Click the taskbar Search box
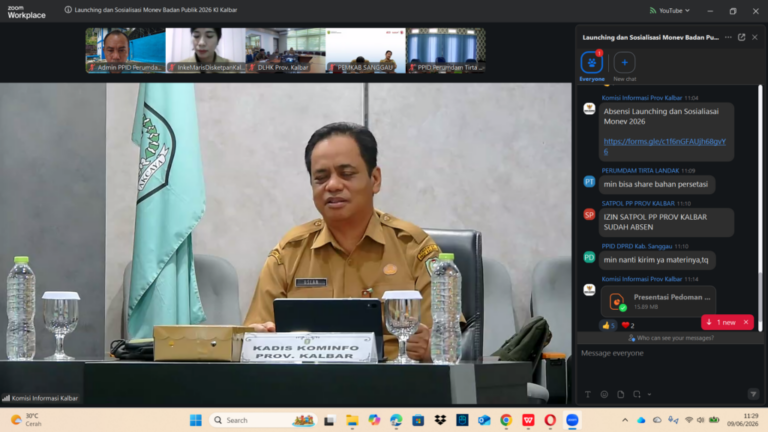 tap(264, 420)
